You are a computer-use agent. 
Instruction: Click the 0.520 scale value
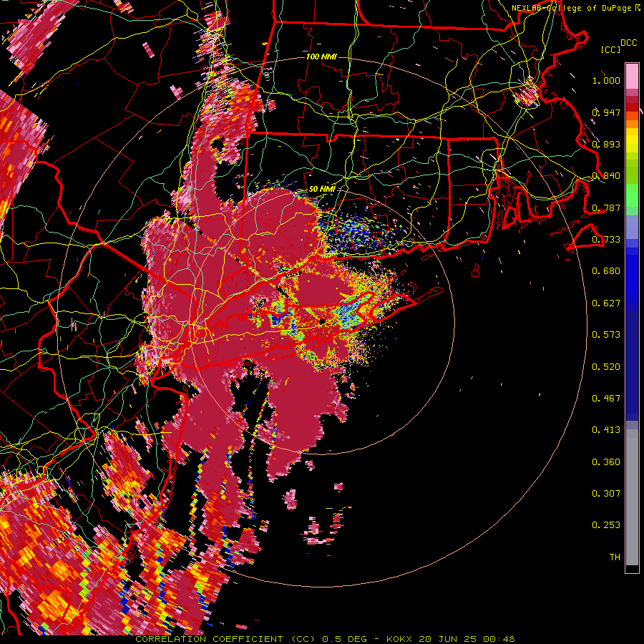coord(606,367)
